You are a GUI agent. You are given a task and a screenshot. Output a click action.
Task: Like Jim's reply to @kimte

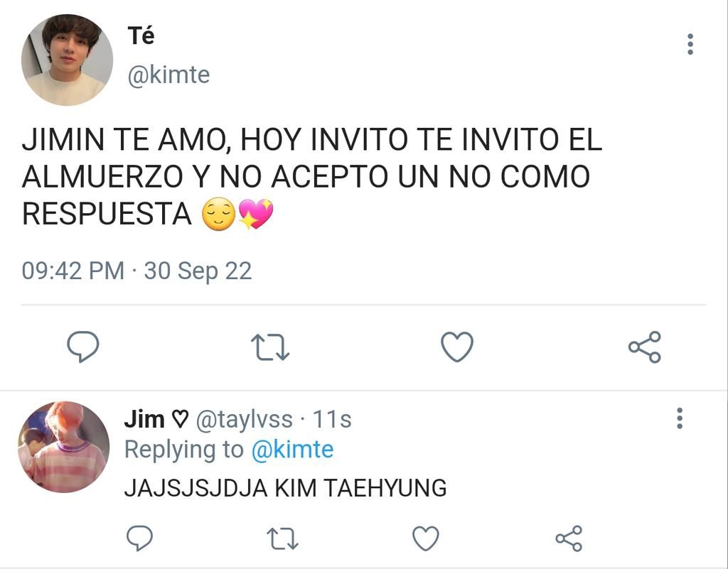426,538
